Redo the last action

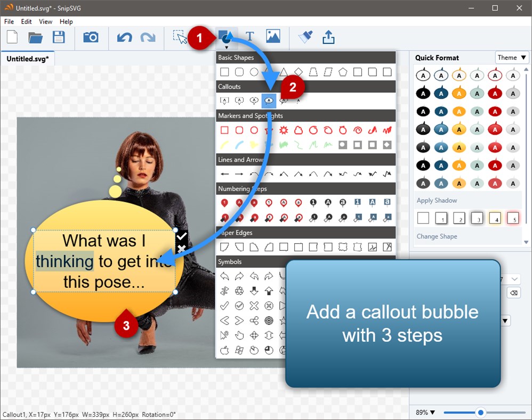click(148, 37)
